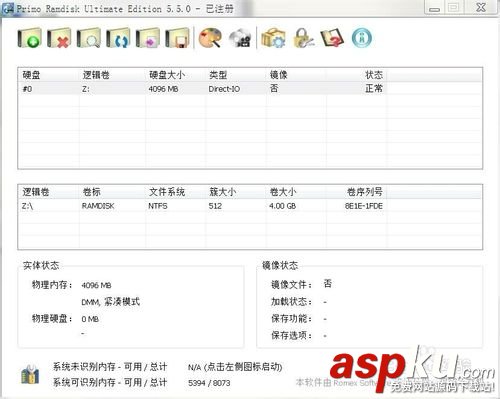
Task: Open the help manual book icon
Action: (332, 38)
